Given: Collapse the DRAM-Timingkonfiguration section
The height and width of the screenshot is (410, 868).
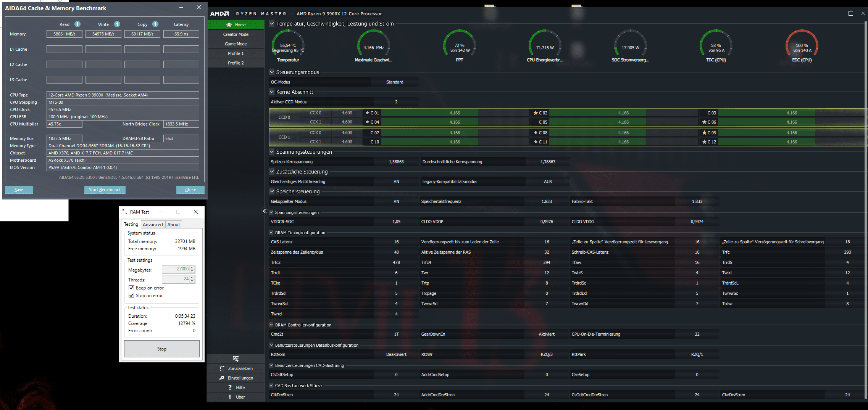Looking at the screenshot, I should click(271, 233).
